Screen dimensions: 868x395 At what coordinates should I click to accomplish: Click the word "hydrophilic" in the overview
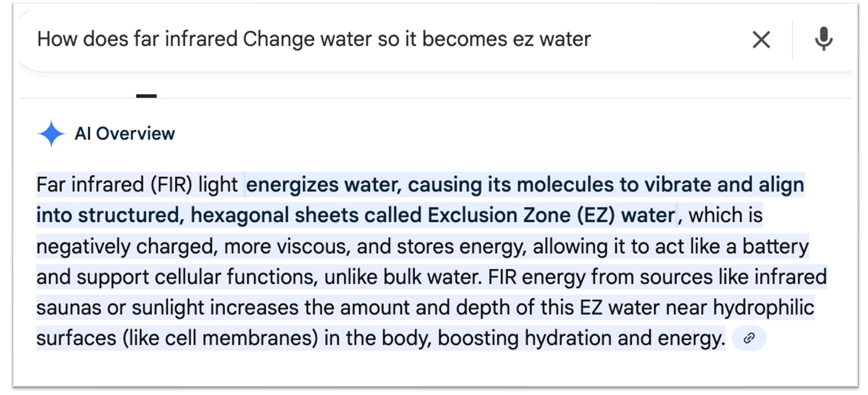763,308
